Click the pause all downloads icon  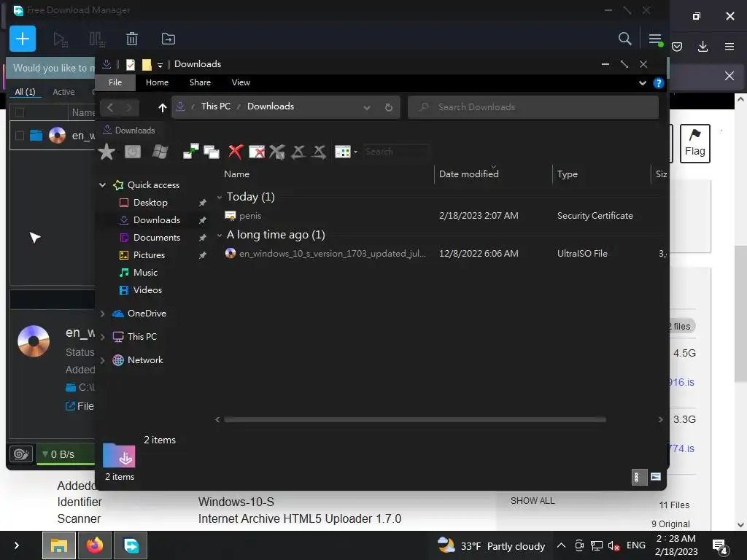[x=97, y=39]
